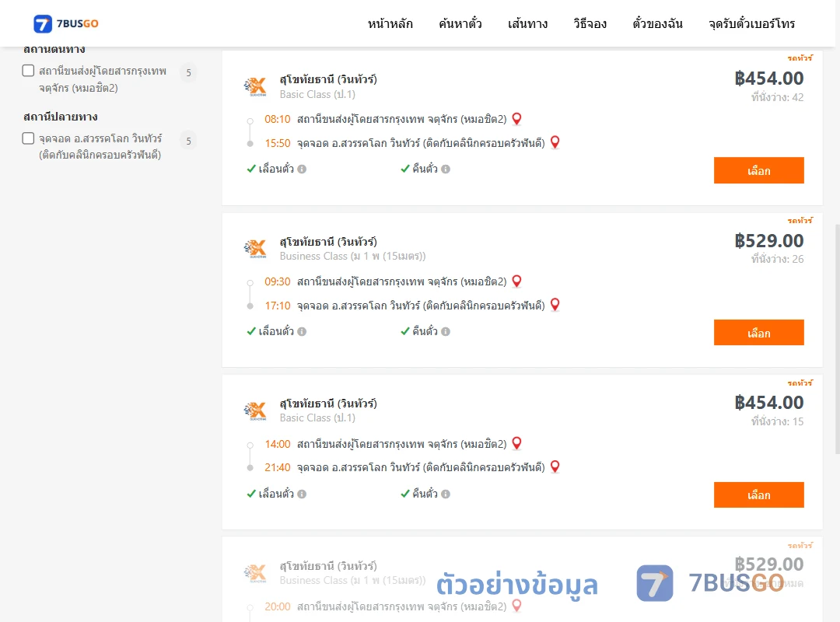Select the 09:30 Business Class trip
Screen dimensions: 840x622
point(758,333)
